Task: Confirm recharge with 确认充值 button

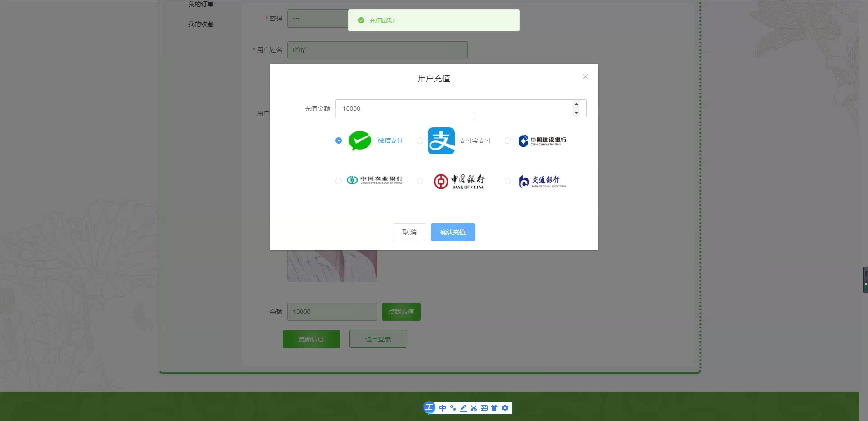Action: 453,232
